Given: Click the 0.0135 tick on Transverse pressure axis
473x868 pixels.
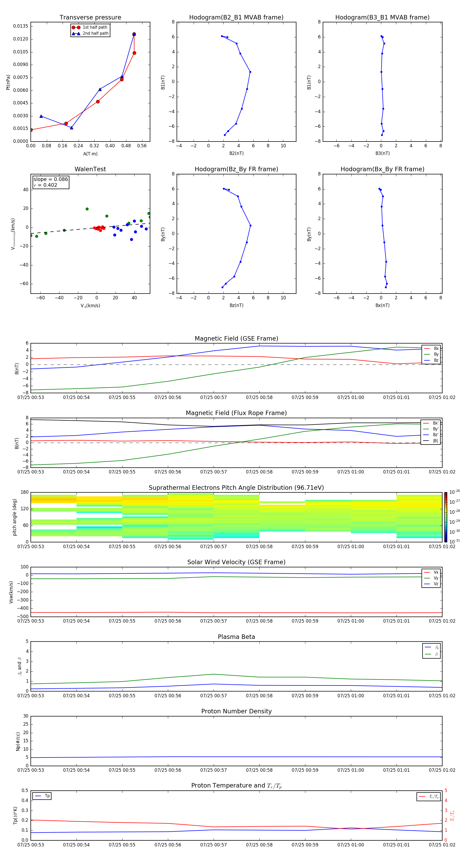Looking at the screenshot, I should click(x=20, y=26).
